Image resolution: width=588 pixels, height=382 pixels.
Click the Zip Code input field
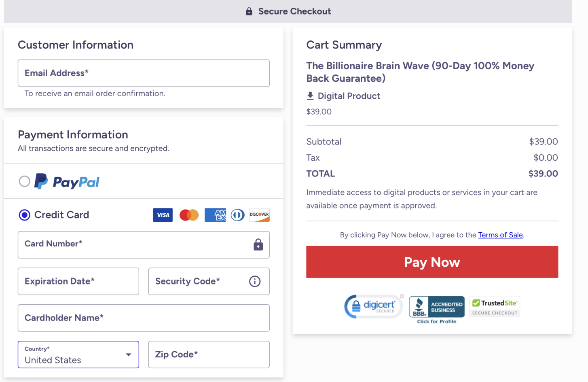pyautogui.click(x=209, y=354)
